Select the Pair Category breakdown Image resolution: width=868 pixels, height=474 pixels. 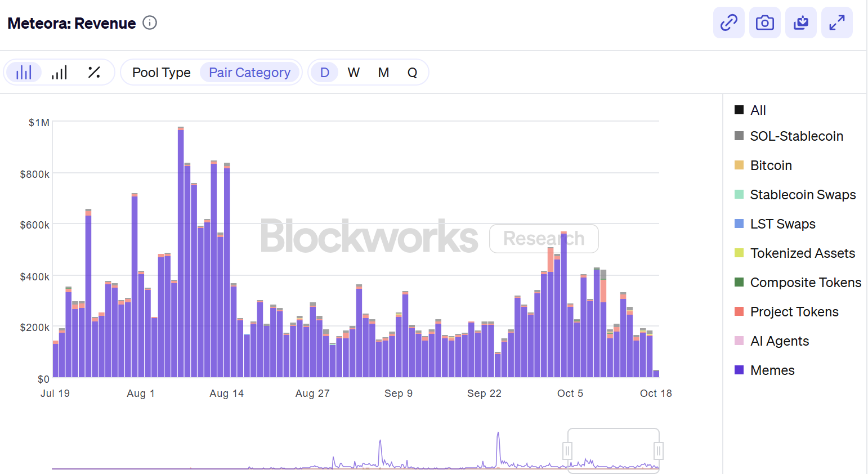(x=249, y=73)
